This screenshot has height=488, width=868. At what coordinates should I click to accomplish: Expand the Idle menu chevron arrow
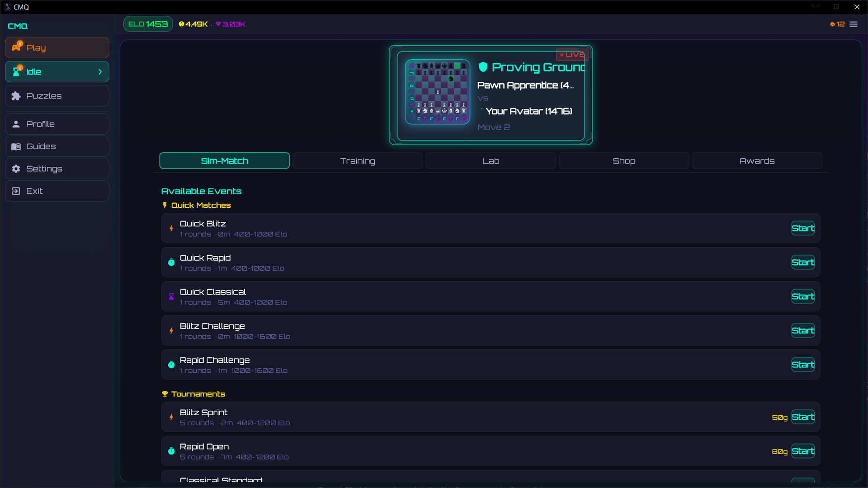pos(100,72)
